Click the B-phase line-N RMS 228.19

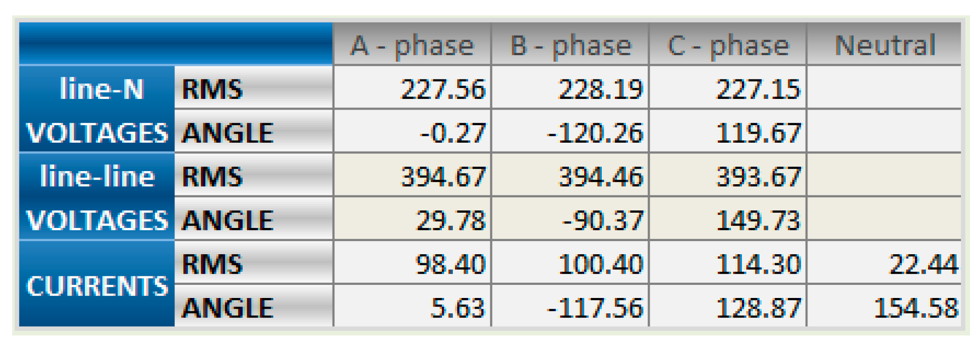(600, 89)
